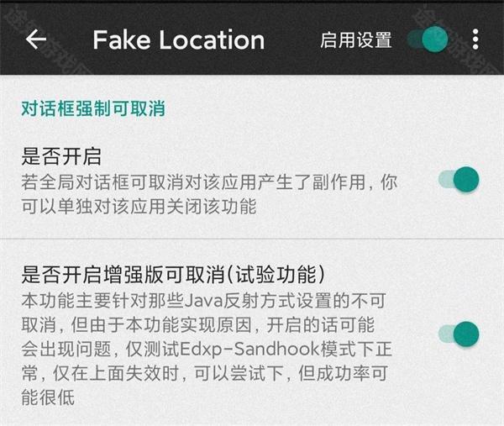Click the Fake Location title
The image size is (504, 426).
tap(178, 39)
